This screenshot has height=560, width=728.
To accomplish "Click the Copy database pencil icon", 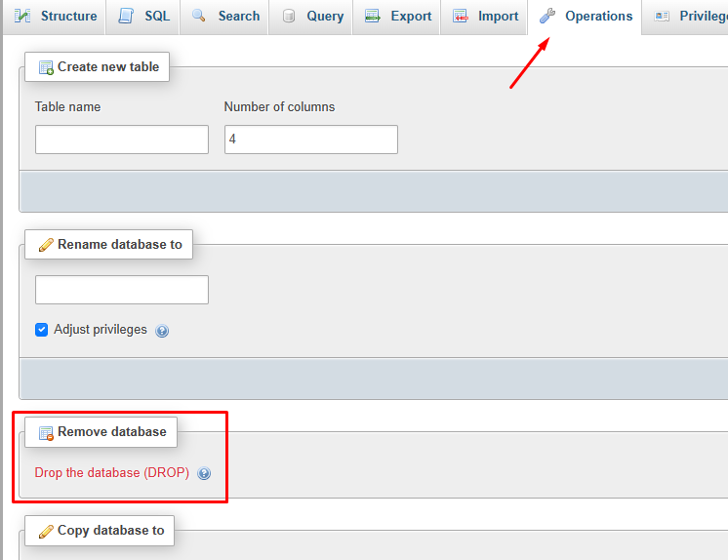I will tap(45, 531).
